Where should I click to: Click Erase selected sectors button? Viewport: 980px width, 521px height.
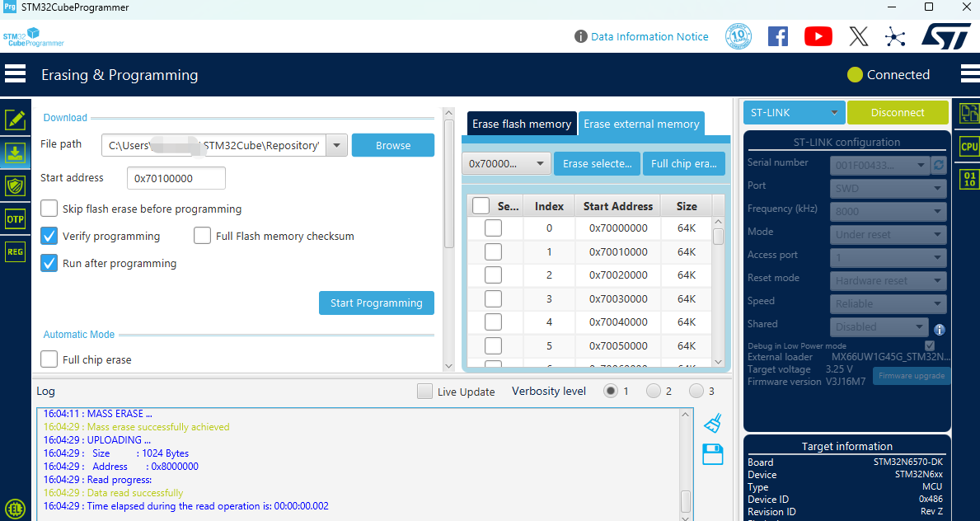coord(597,164)
